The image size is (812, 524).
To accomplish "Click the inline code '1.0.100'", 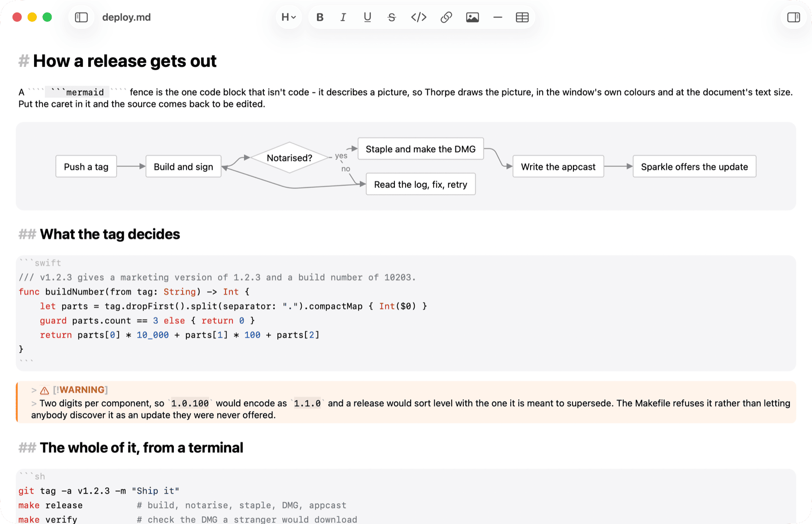I will pos(190,404).
